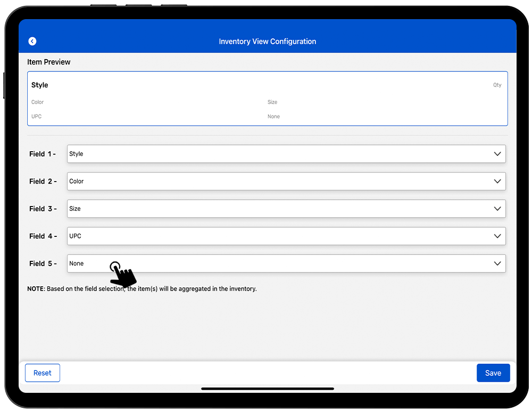Tap the home indicator bar at bottom
The height and width of the screenshot is (412, 532).
[267, 389]
